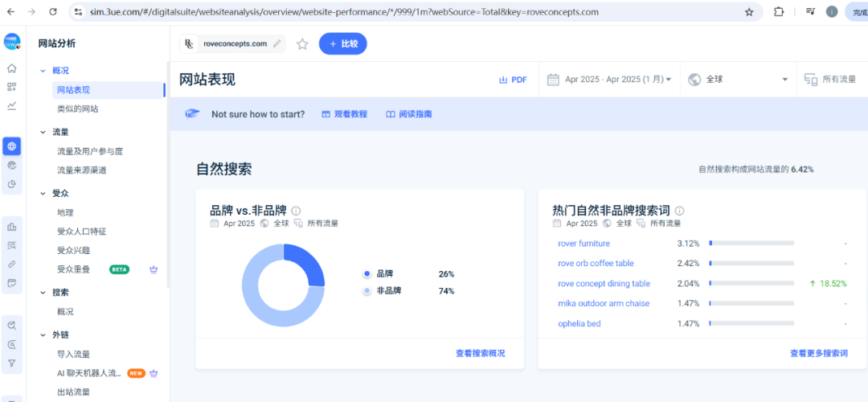The image size is (868, 402).
Task: Open the bar chart icon in left rail
Action: pos(11,227)
